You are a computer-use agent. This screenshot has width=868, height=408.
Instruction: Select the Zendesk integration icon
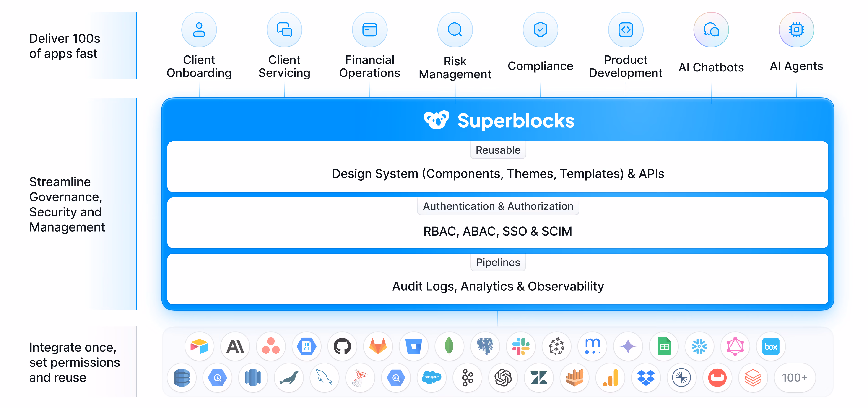[x=539, y=378]
